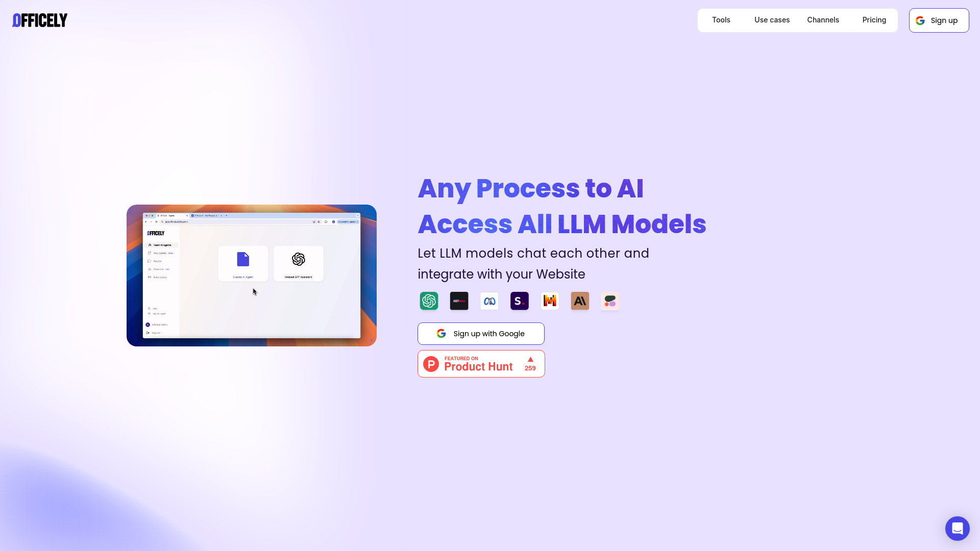The width and height of the screenshot is (980, 551).
Task: Expand the Channels navigation dropdown
Action: (823, 20)
